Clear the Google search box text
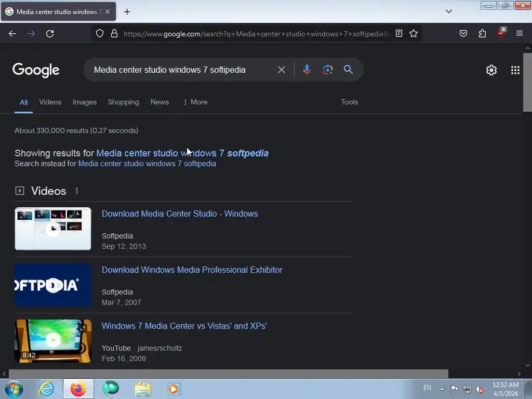 coord(281,70)
